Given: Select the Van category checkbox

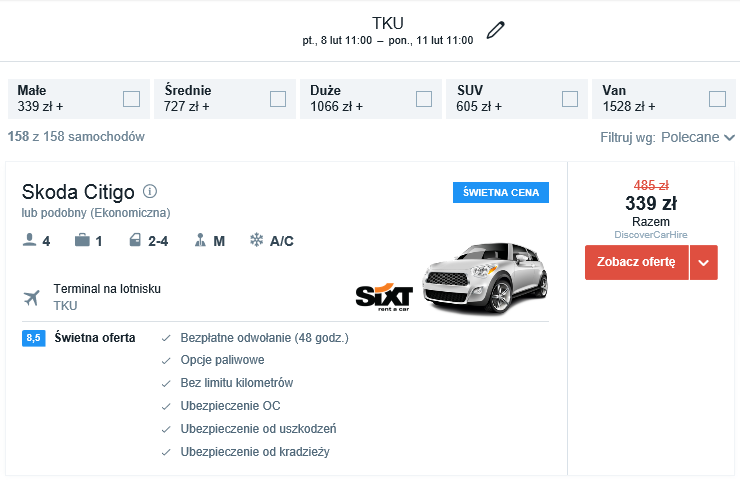Looking at the screenshot, I should pos(716,98).
